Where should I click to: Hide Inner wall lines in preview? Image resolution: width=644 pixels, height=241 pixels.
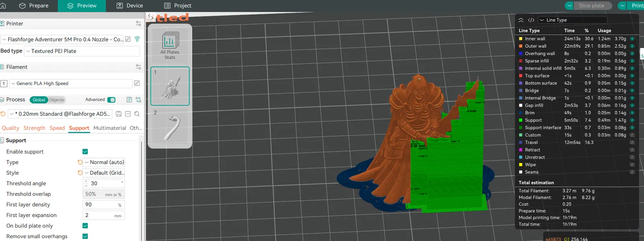632,39
